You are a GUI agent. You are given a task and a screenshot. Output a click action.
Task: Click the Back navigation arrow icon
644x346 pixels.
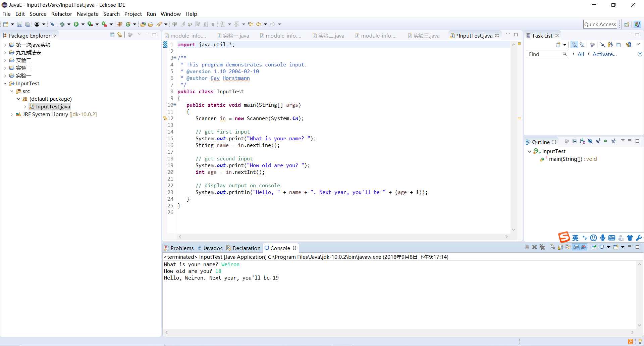[x=258, y=24]
